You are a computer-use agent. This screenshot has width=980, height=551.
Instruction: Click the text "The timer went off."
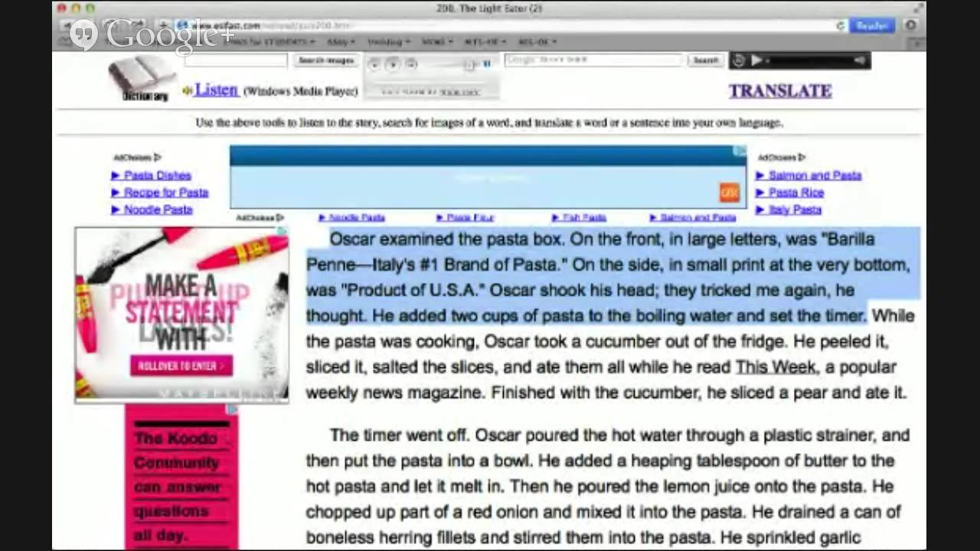click(400, 435)
